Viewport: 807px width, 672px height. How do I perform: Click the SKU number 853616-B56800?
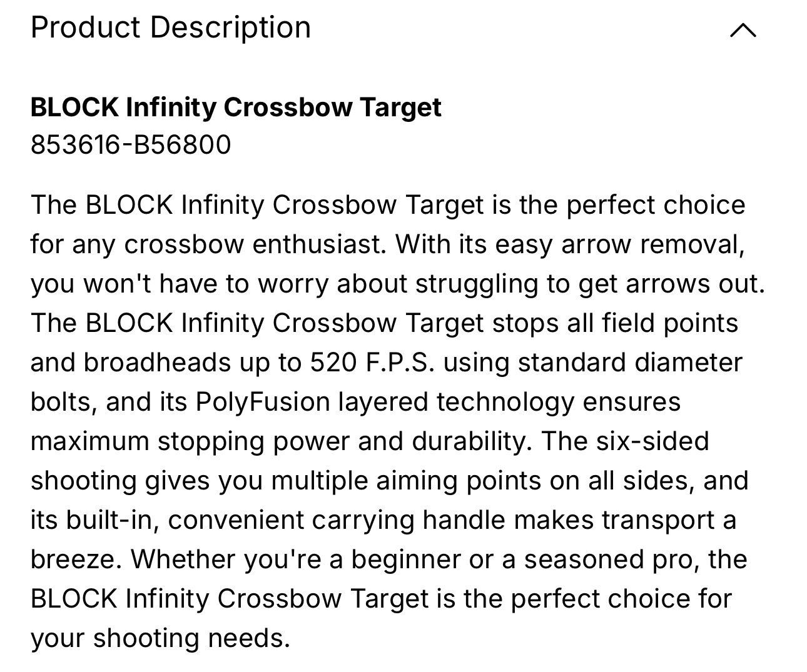coord(131,145)
